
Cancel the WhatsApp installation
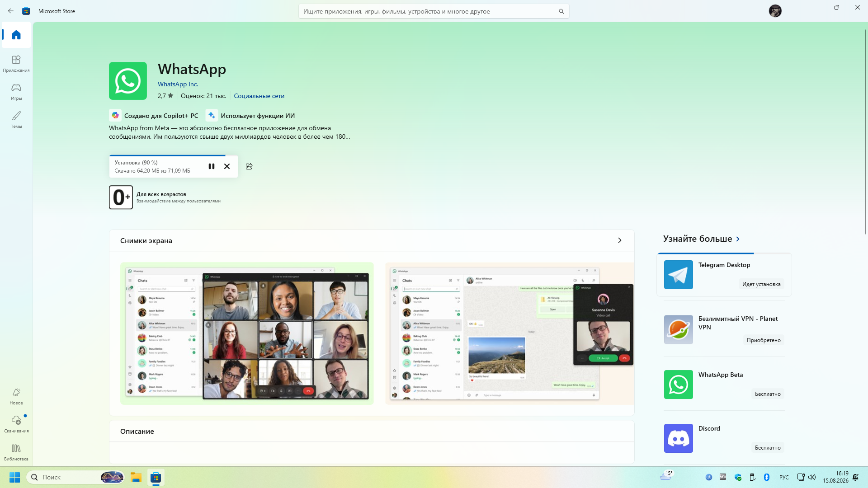point(227,166)
